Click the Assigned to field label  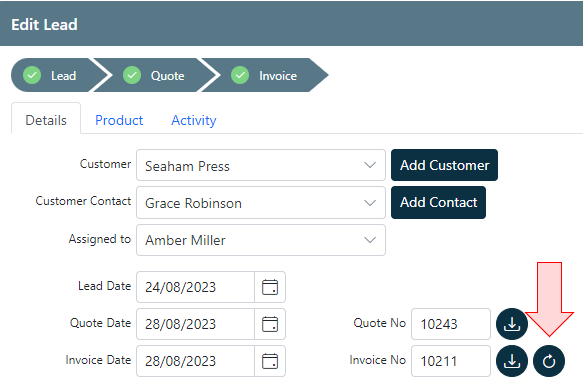point(100,239)
